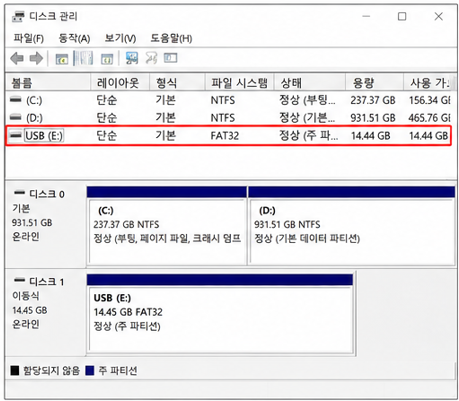
Task: Sort by the 상태 column header
Action: pos(309,83)
